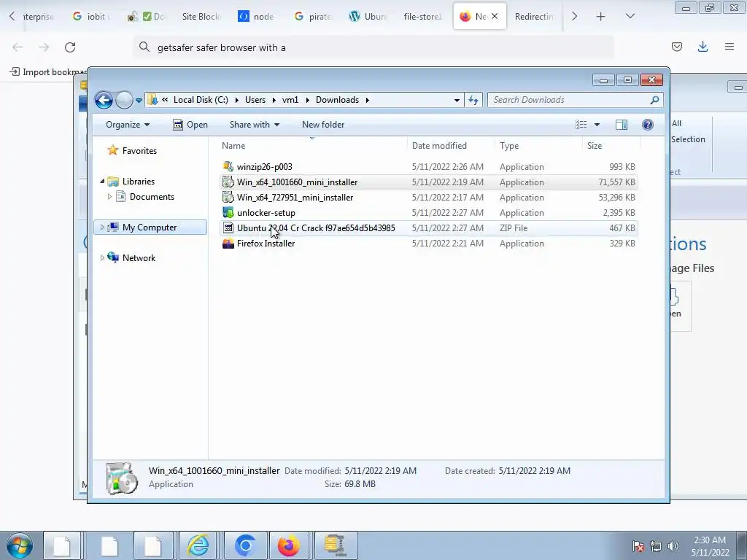
Task: Click the large installer icon in details pane
Action: click(x=122, y=478)
